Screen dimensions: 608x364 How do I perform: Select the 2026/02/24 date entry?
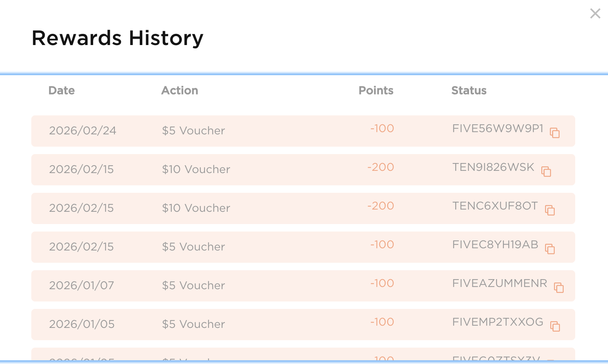coord(82,131)
